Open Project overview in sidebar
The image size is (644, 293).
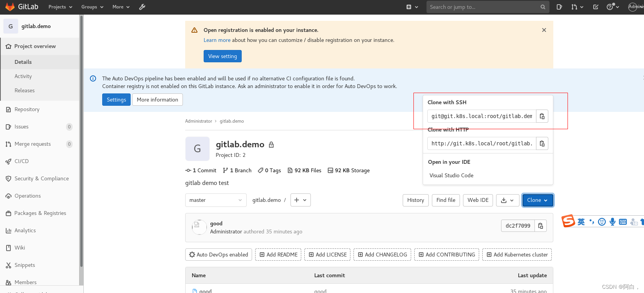click(x=40, y=46)
